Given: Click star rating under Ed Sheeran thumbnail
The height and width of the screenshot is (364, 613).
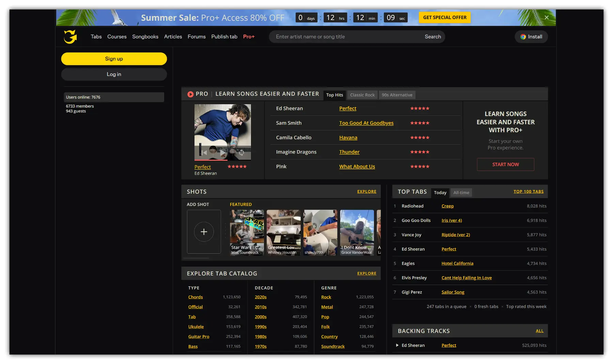Looking at the screenshot, I should [237, 167].
